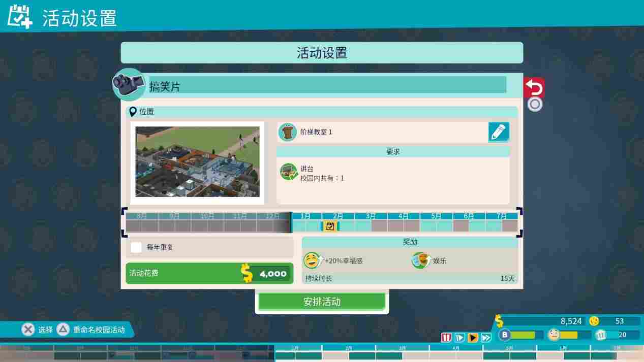Click the 活动设置 header title bar
The height and width of the screenshot is (362, 644).
coord(321,52)
